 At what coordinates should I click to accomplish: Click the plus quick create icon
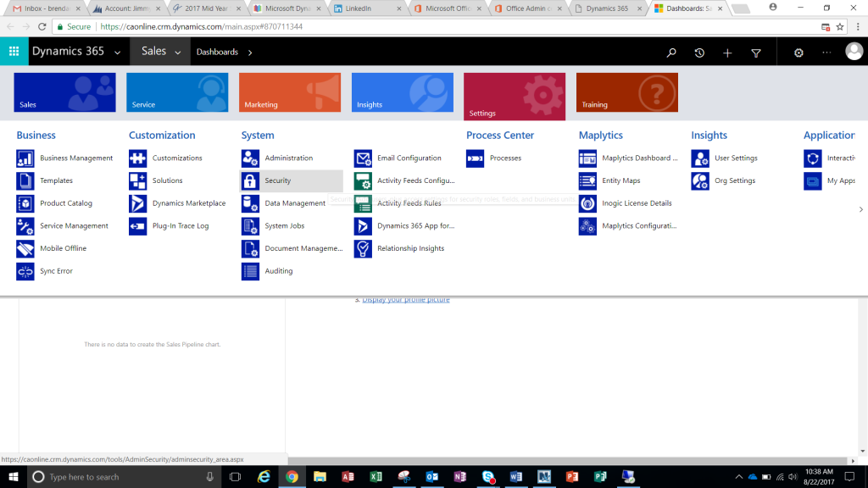point(727,53)
